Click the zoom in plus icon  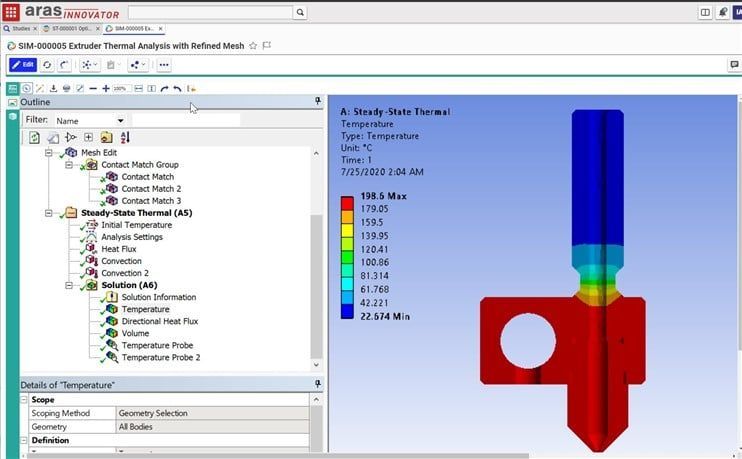106,88
